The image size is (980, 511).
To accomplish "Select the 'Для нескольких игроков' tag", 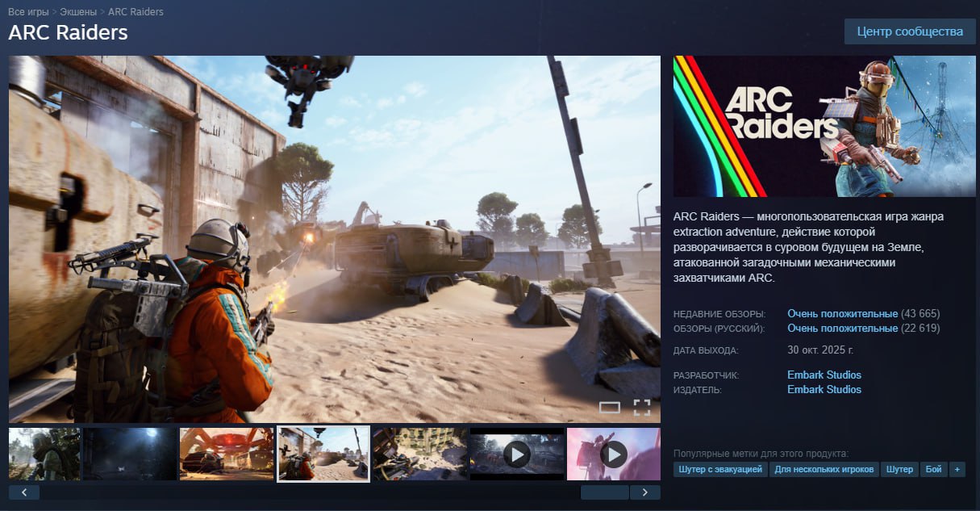I will (823, 469).
